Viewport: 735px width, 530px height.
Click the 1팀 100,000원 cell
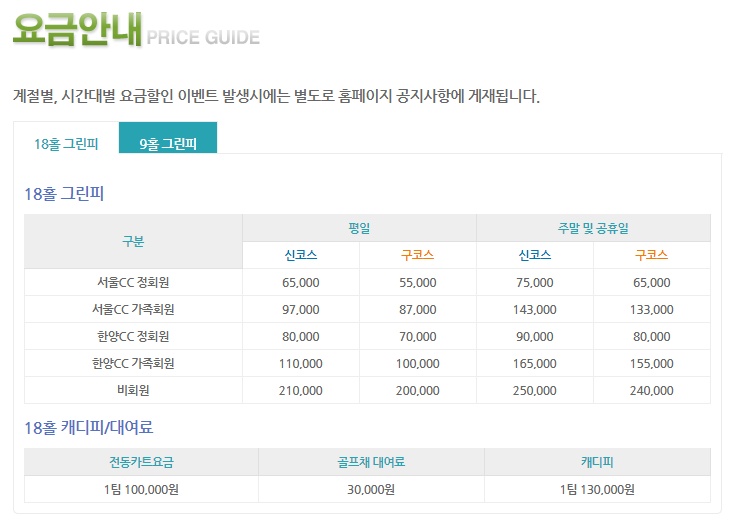[x=141, y=489]
